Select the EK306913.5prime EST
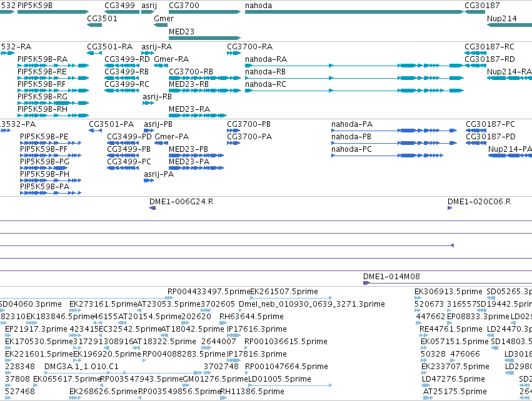Screen dimensions: 532x401 (x=418, y=297)
